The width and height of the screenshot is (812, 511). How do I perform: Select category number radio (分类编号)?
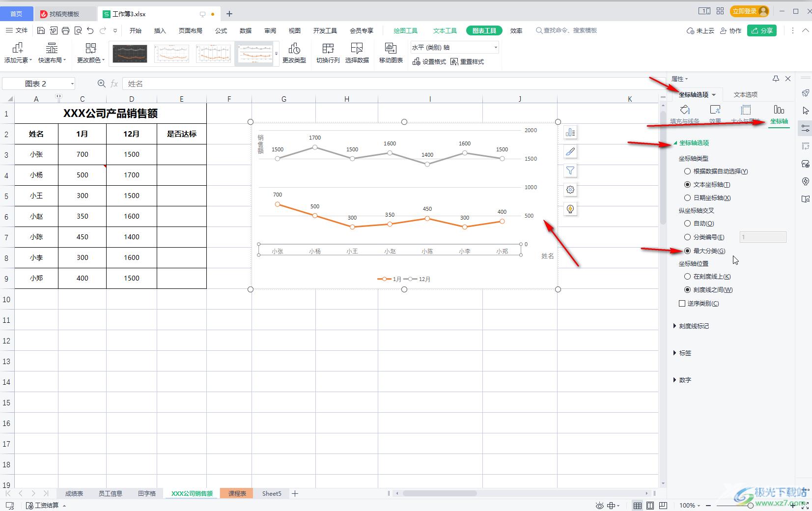click(x=688, y=237)
